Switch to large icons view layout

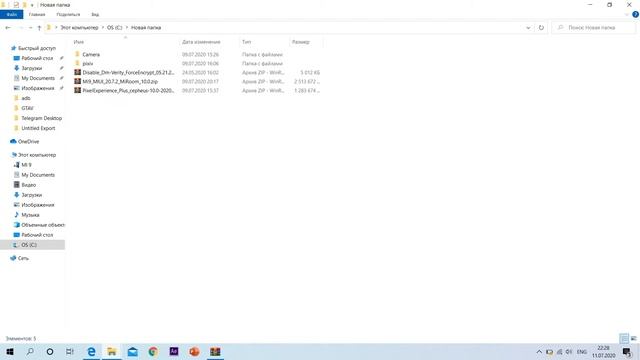(x=633, y=338)
